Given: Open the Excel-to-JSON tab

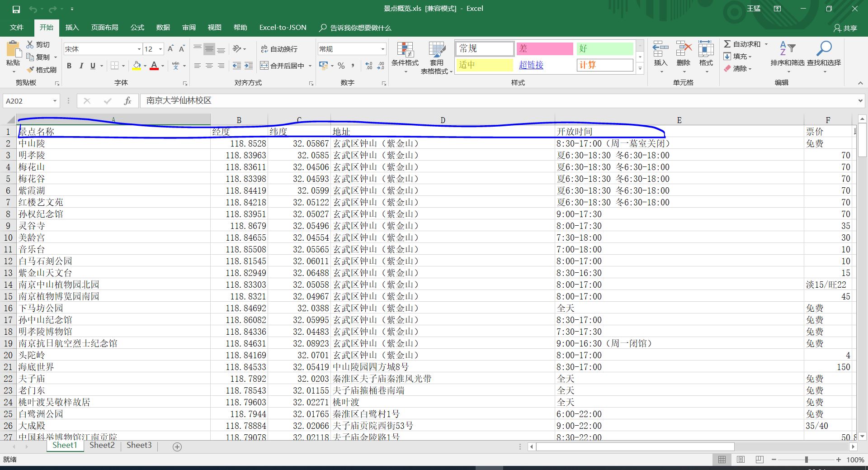Looking at the screenshot, I should tap(283, 28).
